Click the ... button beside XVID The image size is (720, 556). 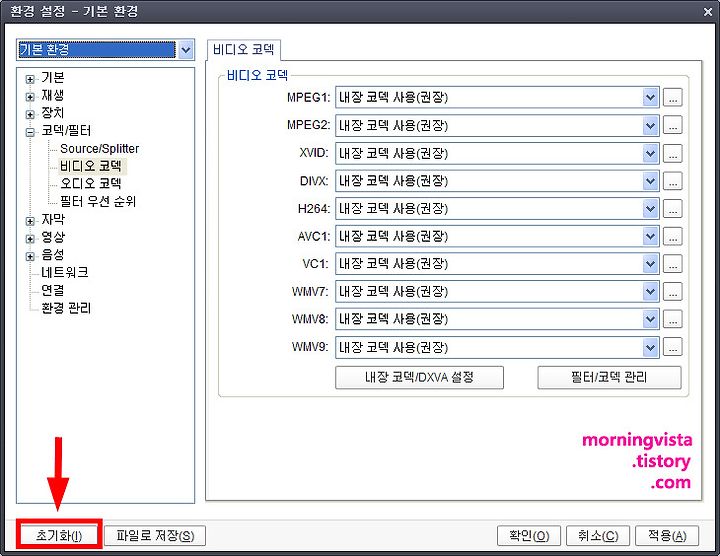(673, 153)
